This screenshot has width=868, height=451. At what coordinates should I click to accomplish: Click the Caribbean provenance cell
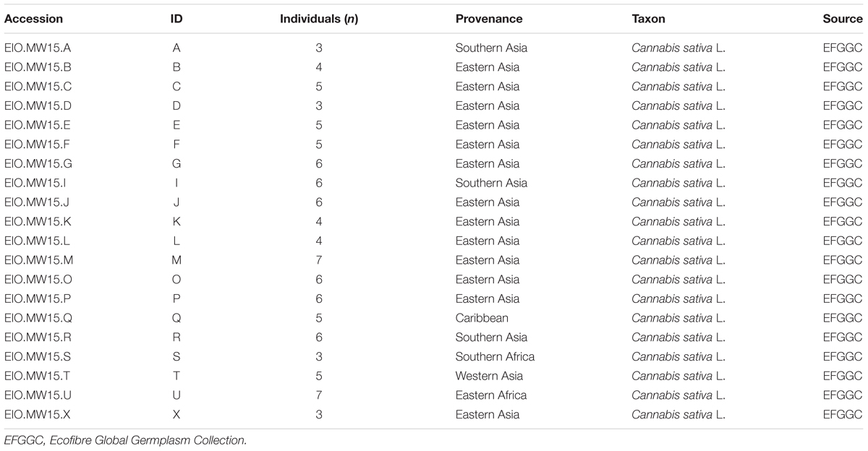pos(482,318)
